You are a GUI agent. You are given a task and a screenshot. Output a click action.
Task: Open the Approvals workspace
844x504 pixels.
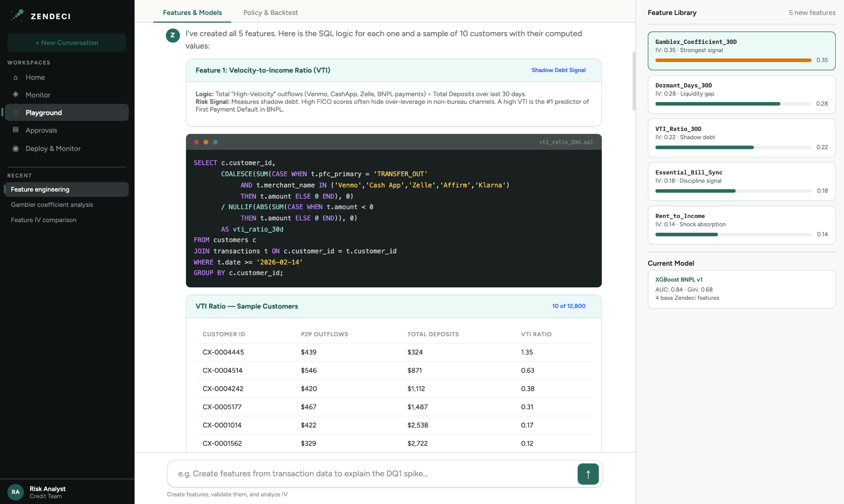pos(66,131)
